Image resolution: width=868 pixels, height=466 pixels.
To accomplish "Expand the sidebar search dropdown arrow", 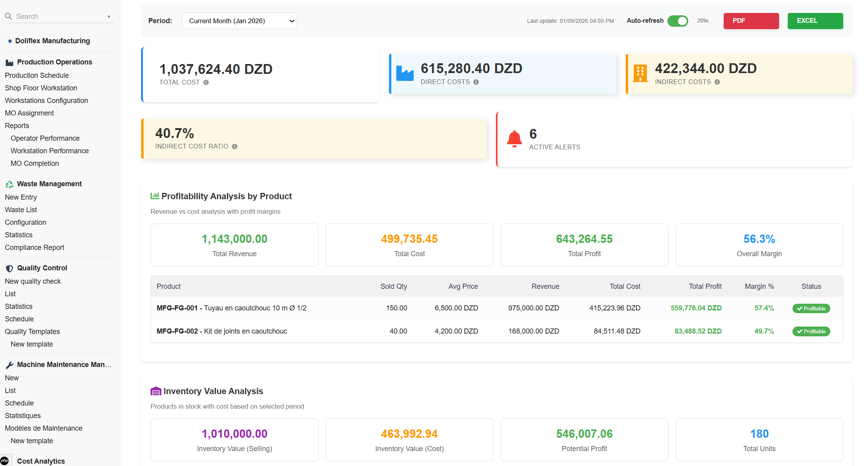I will (109, 17).
